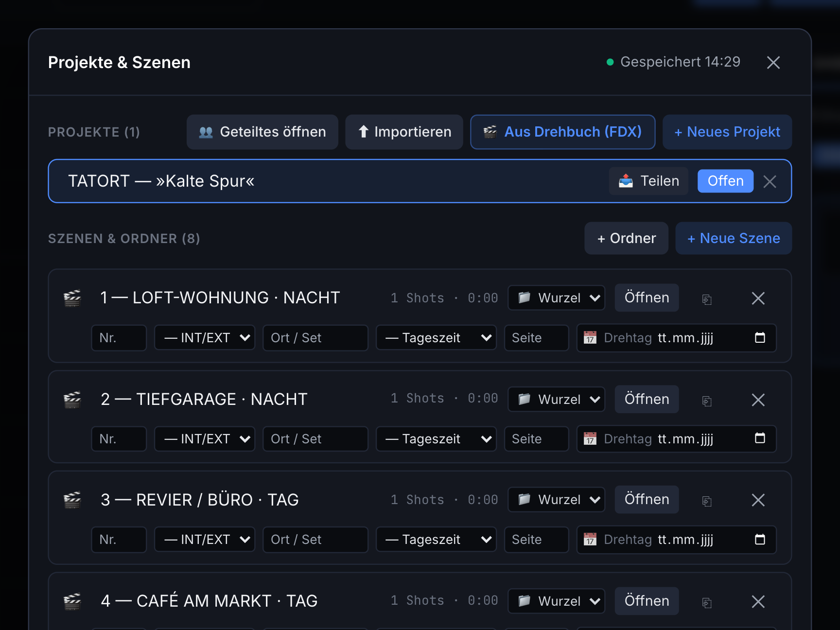Click the Offen project status button
This screenshot has width=840, height=630.
(x=725, y=181)
